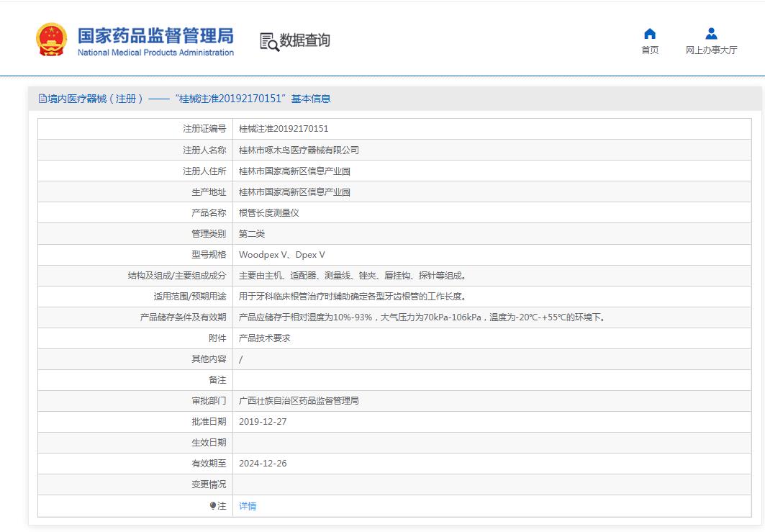Click the 数据查询 label

pyautogui.click(x=305, y=40)
